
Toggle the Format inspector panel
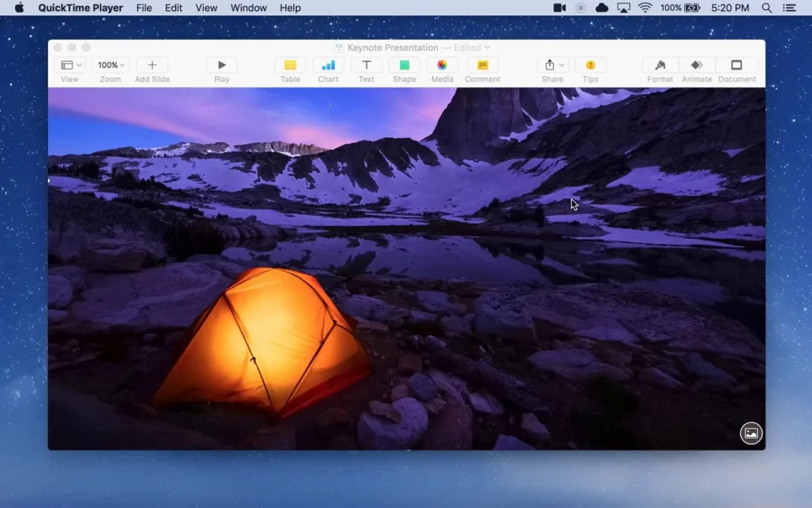pyautogui.click(x=660, y=66)
